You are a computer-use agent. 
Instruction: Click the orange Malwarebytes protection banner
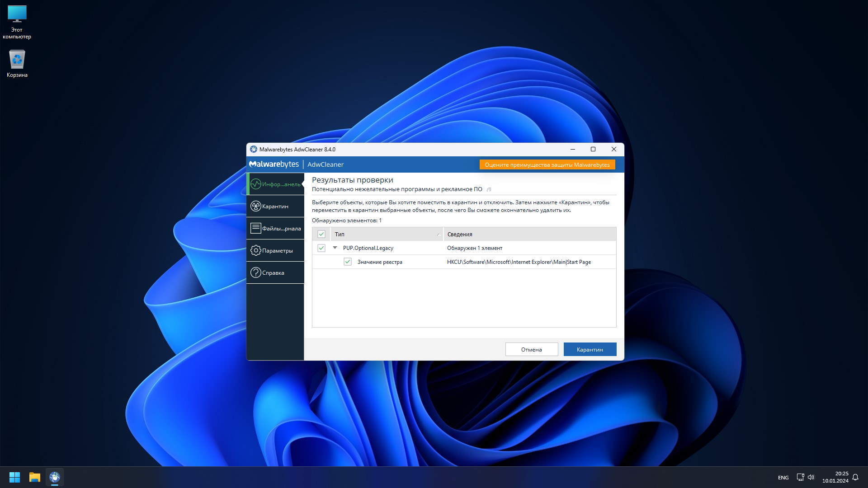[x=547, y=165]
